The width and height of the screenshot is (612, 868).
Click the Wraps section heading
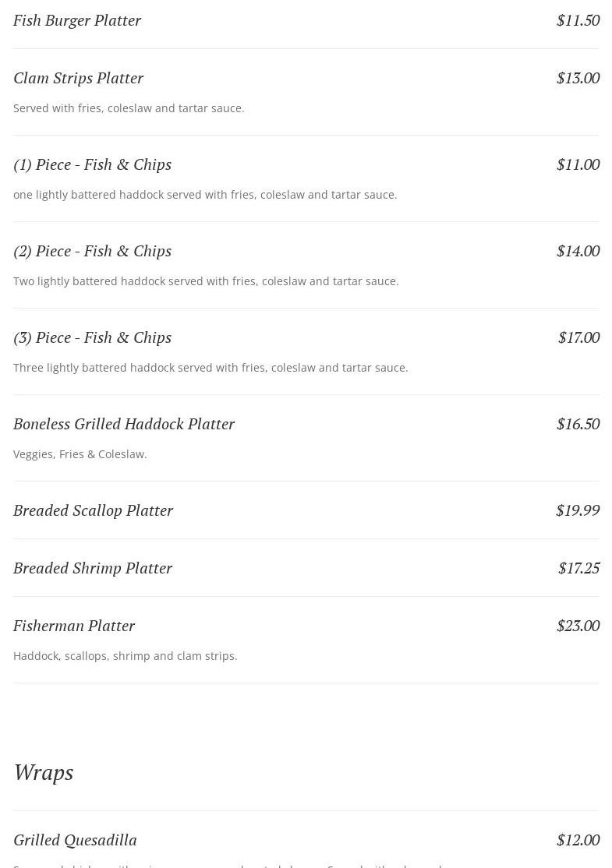[x=44, y=772]
